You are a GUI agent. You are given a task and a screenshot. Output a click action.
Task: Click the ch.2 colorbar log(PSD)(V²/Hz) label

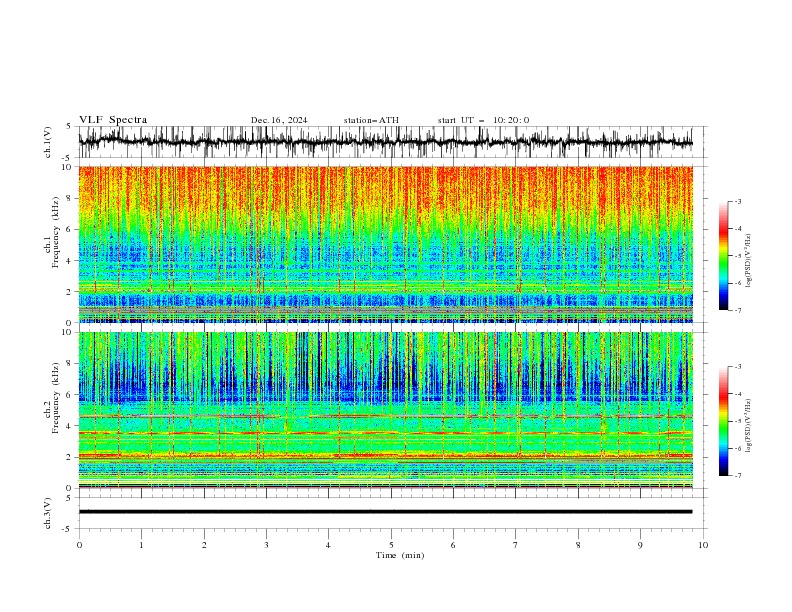[750, 425]
